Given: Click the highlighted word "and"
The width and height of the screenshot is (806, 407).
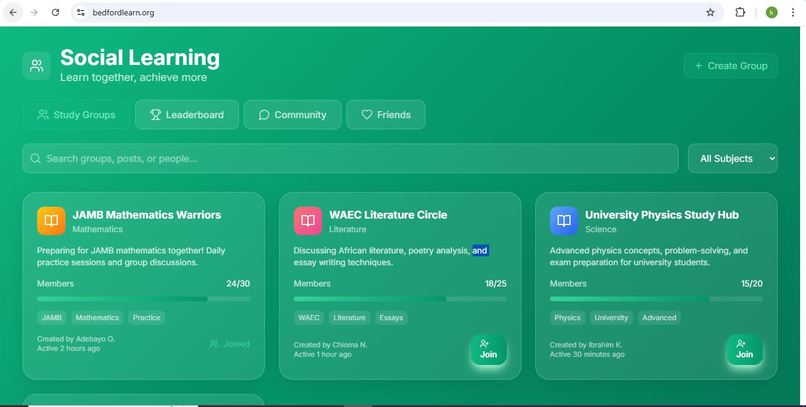Looking at the screenshot, I should [x=480, y=251].
